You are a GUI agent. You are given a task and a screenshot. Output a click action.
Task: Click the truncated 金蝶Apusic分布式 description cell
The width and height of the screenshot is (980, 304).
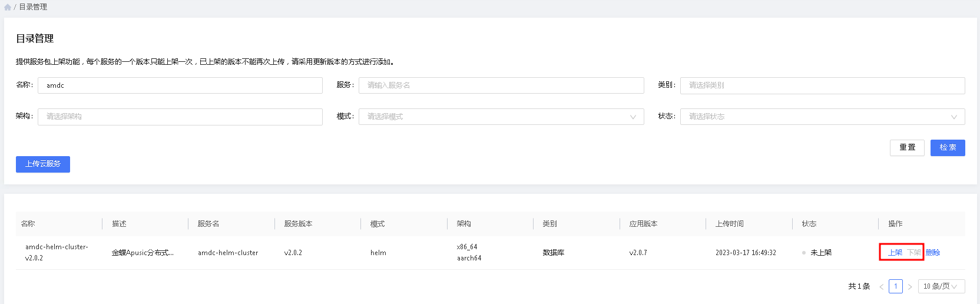click(x=143, y=253)
